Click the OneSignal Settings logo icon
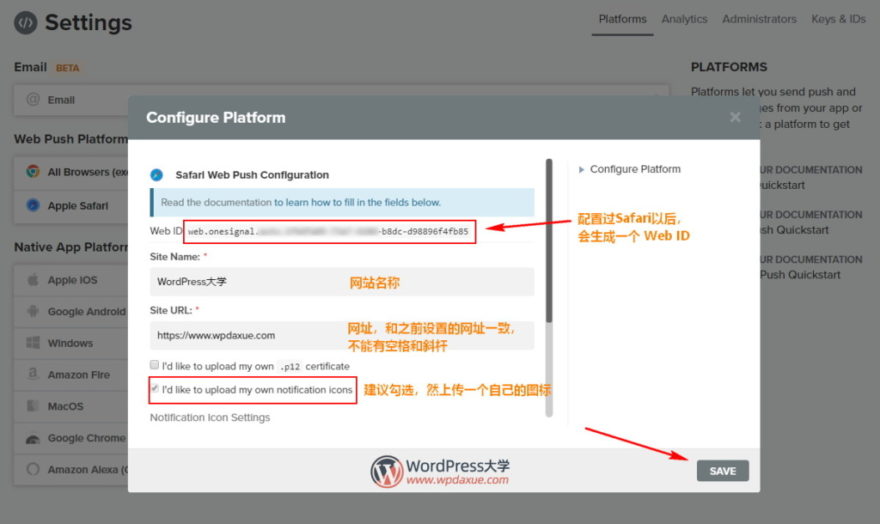 [x=26, y=22]
